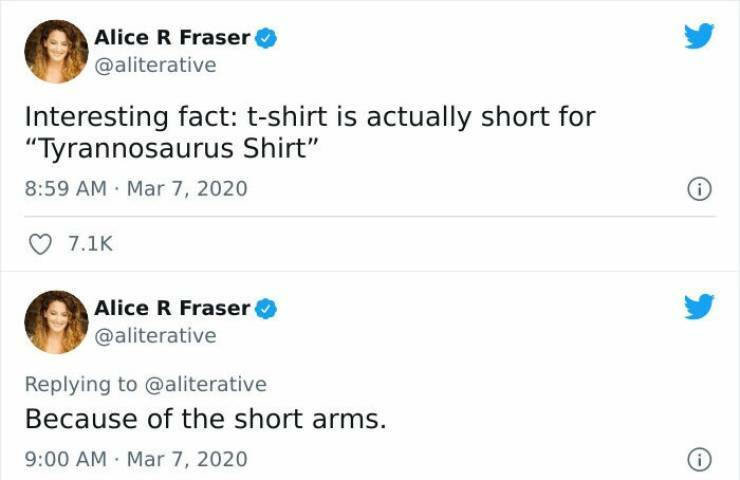Image resolution: width=740 pixels, height=480 pixels.
Task: Open the 9:00 AM · Mar 7, 2020 timestamp
Action: tap(135, 460)
